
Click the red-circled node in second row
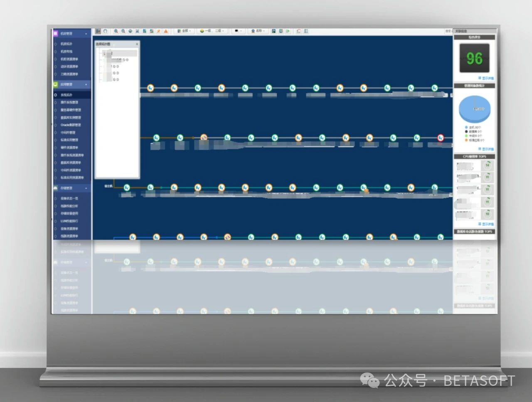(x=441, y=138)
